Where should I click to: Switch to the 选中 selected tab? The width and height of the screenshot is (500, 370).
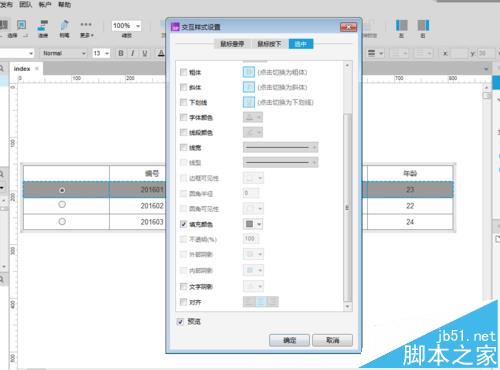click(301, 44)
